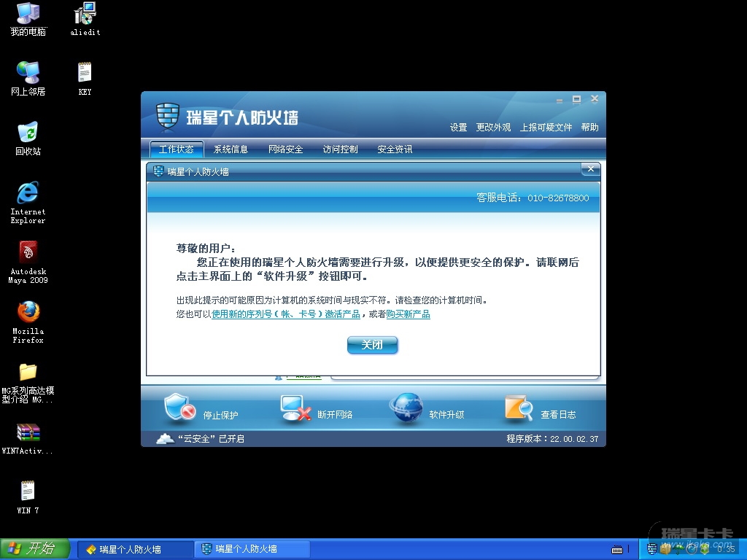Click the keyboard language bar icon
The height and width of the screenshot is (560, 747).
617,550
